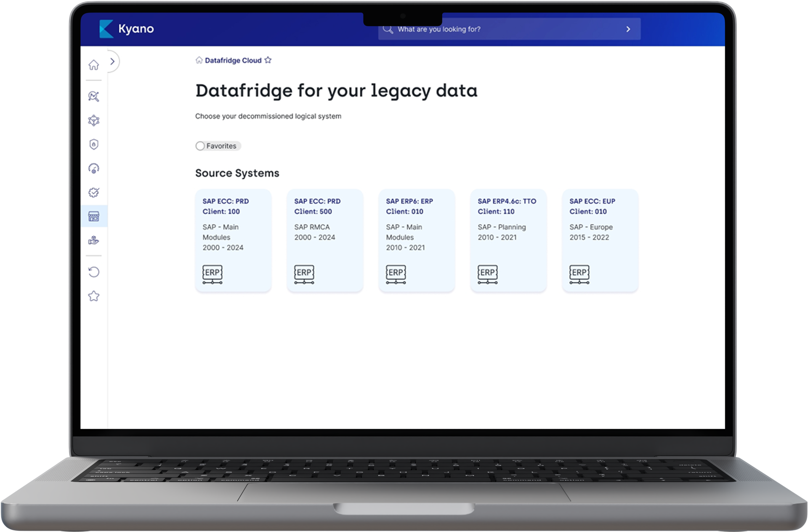Select the SAP ECC: PRD Client 100 card
Screen dimensions: 808x532
click(x=233, y=240)
